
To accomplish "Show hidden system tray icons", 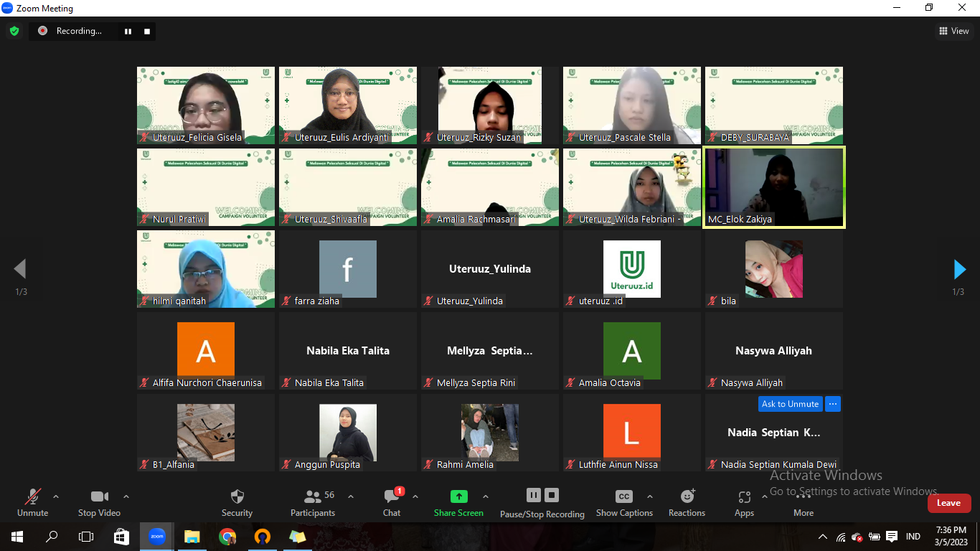I will point(823,537).
